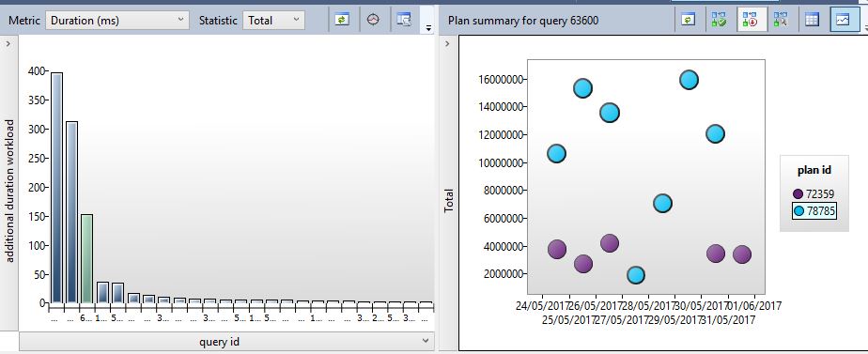Click the purple plan point near 3800000 on 24/05

click(x=557, y=249)
